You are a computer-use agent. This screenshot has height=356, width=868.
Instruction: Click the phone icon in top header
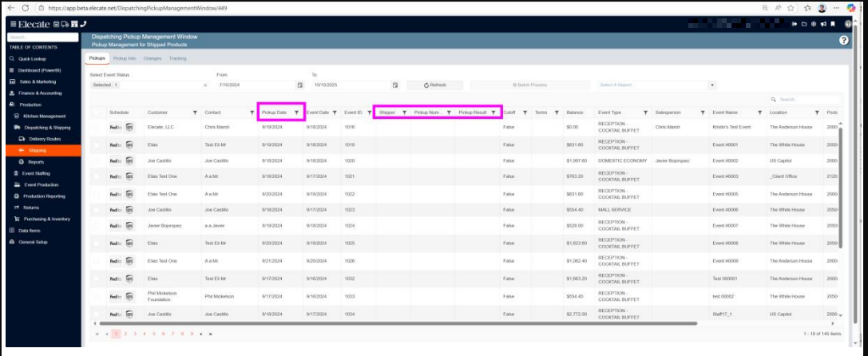pyautogui.click(x=84, y=24)
